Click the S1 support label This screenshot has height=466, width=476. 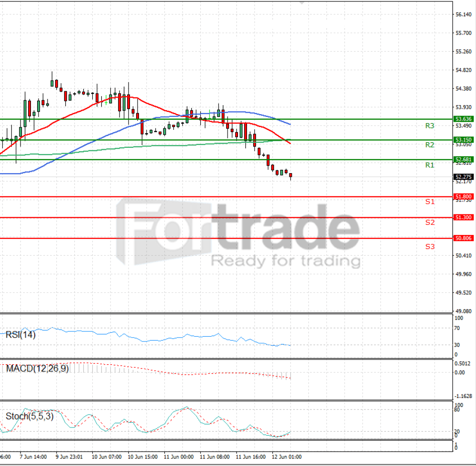coord(430,202)
